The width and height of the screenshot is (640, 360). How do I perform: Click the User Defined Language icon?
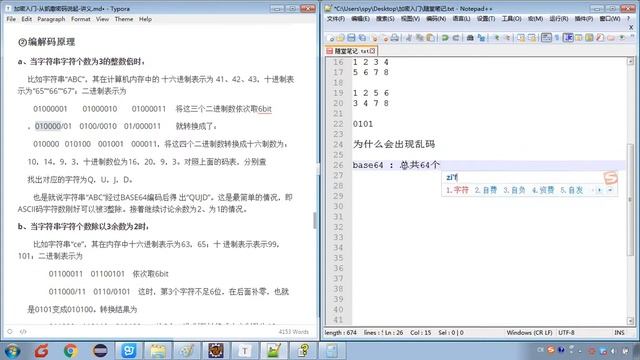[x=579, y=38]
